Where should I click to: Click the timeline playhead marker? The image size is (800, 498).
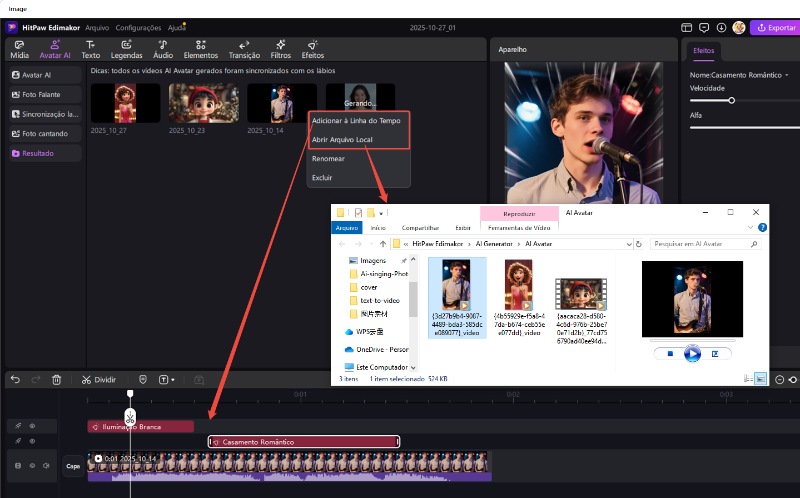[130, 393]
